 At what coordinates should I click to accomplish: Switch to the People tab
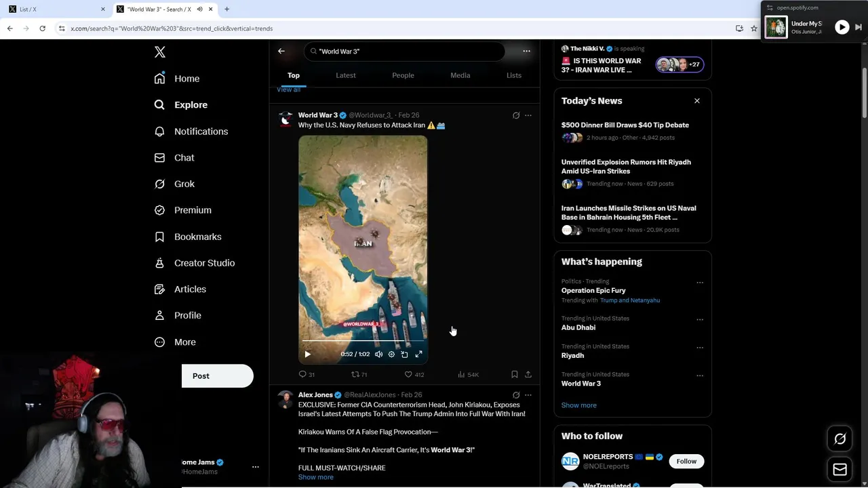click(403, 75)
